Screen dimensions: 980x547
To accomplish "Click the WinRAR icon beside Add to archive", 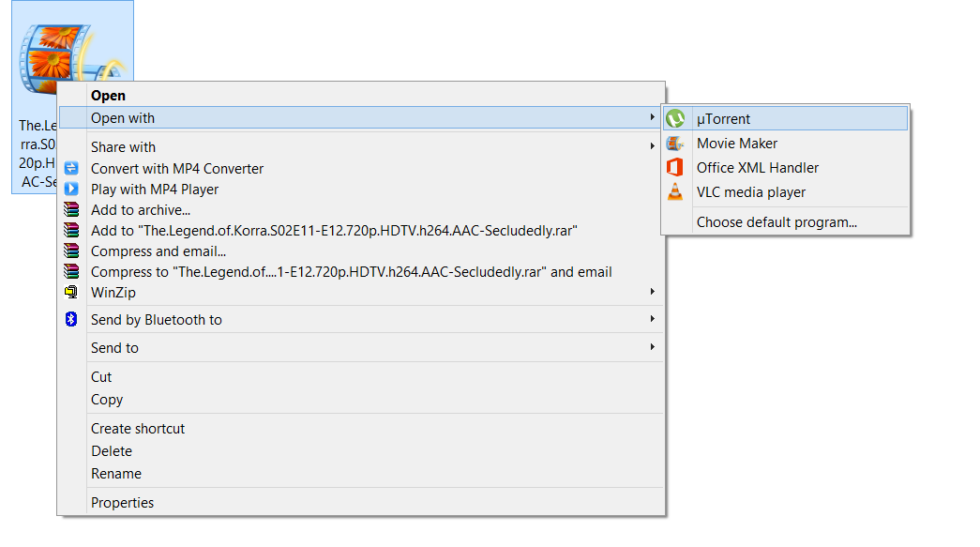I will pos(71,209).
